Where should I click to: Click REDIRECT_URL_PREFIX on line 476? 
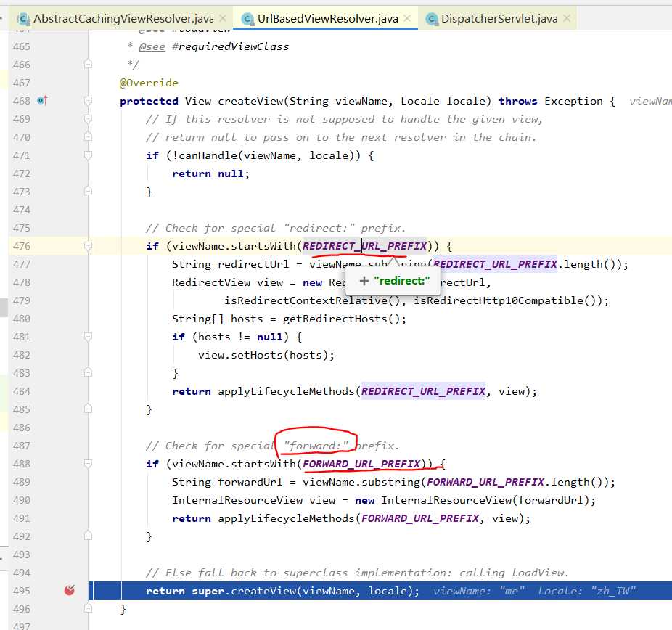click(365, 246)
